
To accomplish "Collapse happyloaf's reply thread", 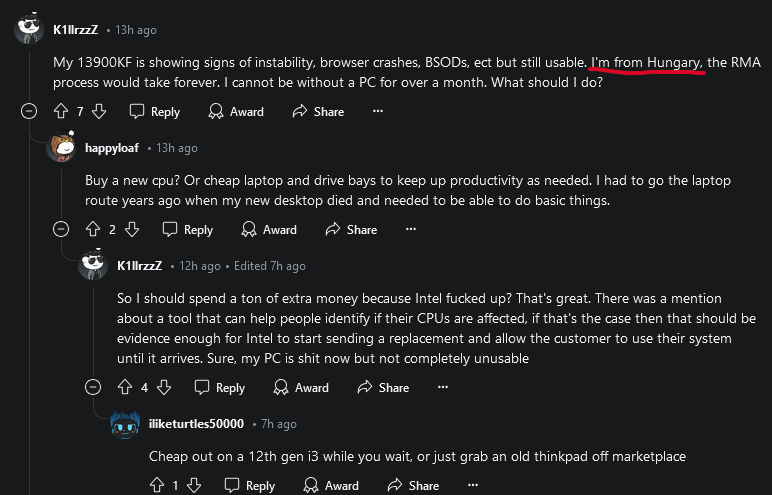I will pyautogui.click(x=61, y=230).
